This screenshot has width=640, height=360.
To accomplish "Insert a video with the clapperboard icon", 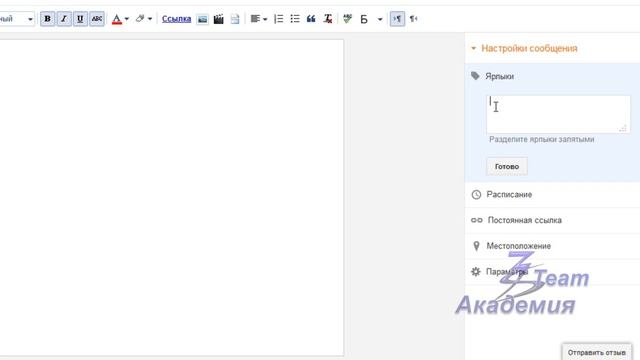I will [x=218, y=19].
